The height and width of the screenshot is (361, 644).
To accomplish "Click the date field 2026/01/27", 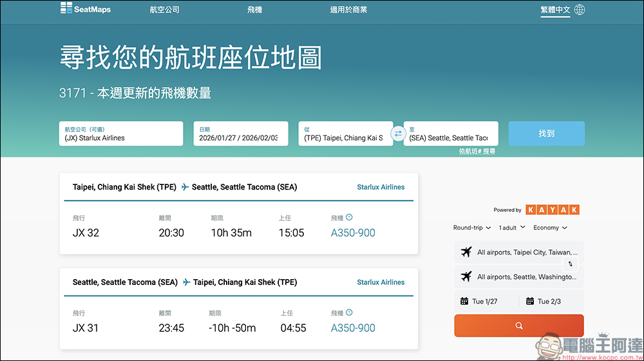I will [x=241, y=133].
